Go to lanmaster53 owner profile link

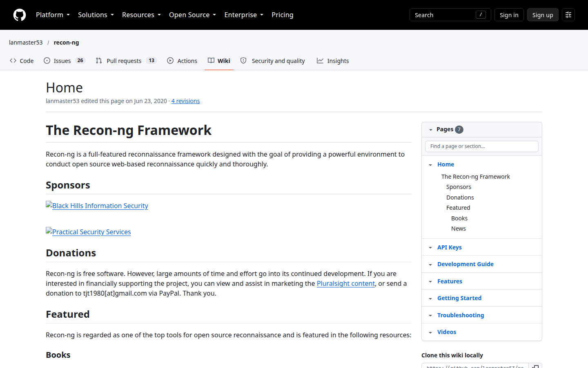click(26, 43)
